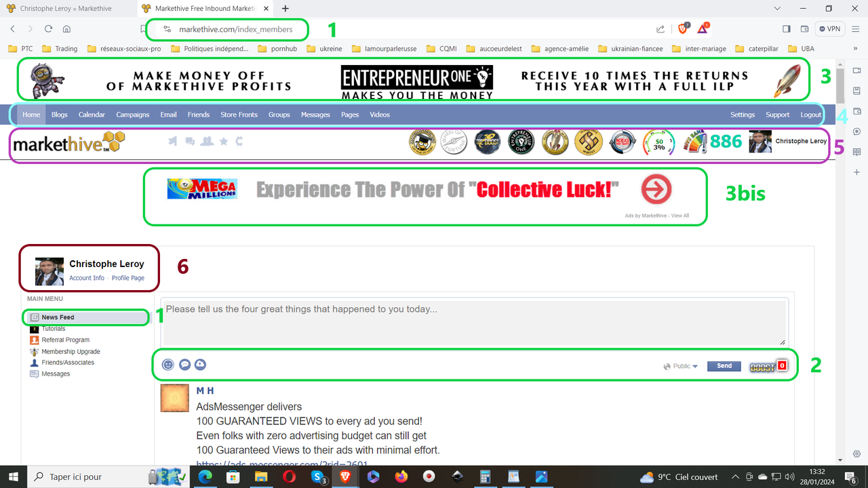This screenshot has height=488, width=868.
Task: Open the Email menu item
Action: (x=168, y=115)
